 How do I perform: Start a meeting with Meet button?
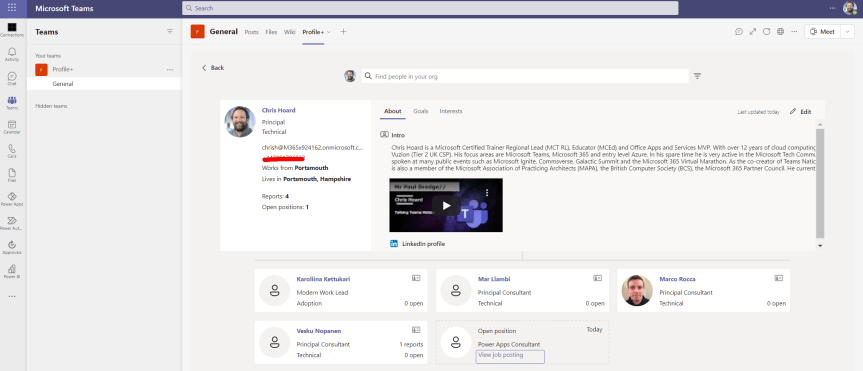point(823,32)
